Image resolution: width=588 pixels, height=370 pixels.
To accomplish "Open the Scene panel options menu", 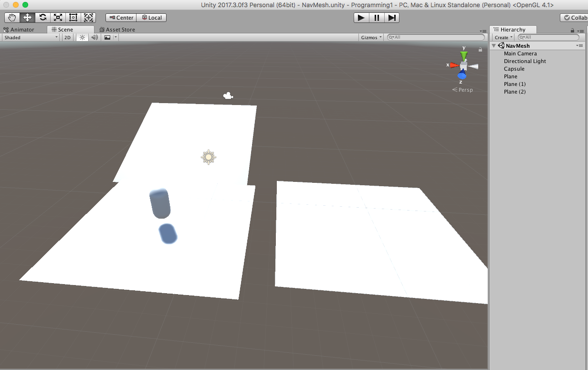I will coord(483,31).
